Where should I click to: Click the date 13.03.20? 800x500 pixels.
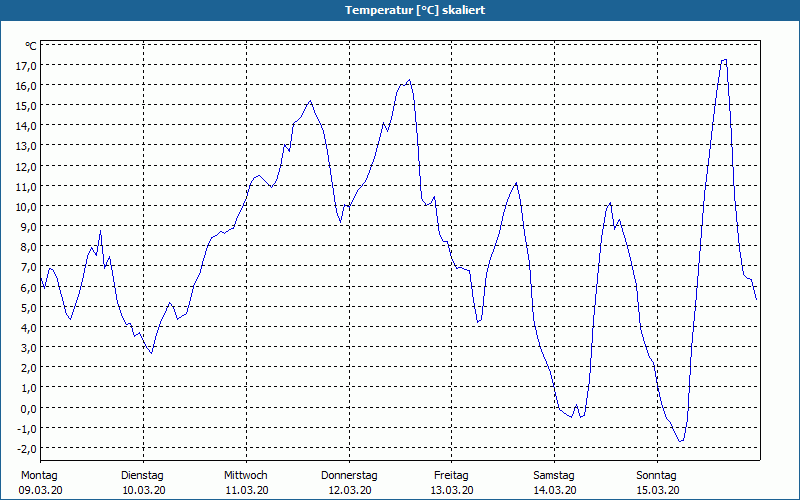point(452,490)
